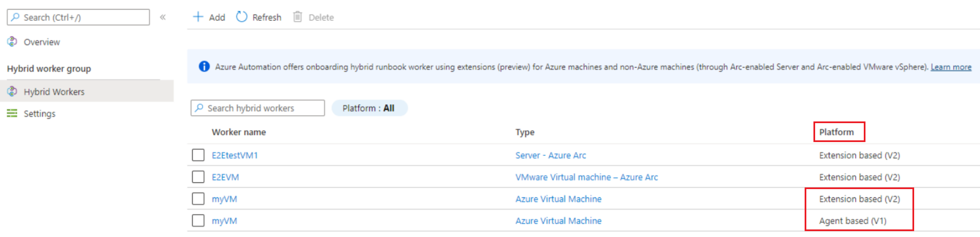Check the E2EtestVM1 row checkbox
Screen dimensions: 980x237
pyautogui.click(x=198, y=155)
